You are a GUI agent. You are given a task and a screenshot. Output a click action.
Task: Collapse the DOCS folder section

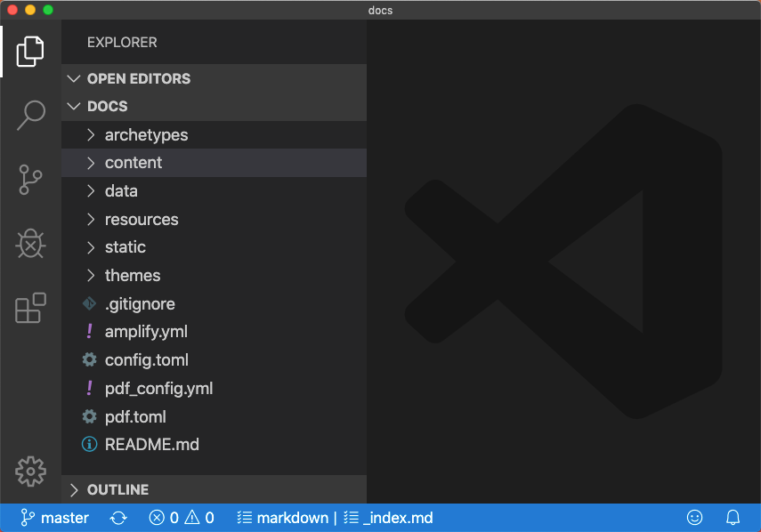(x=107, y=106)
